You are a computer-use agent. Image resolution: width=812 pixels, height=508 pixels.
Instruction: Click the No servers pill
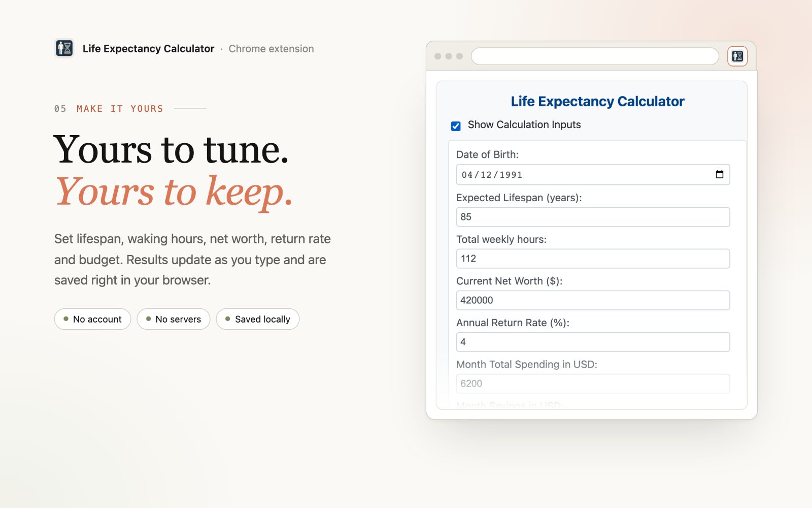[174, 319]
